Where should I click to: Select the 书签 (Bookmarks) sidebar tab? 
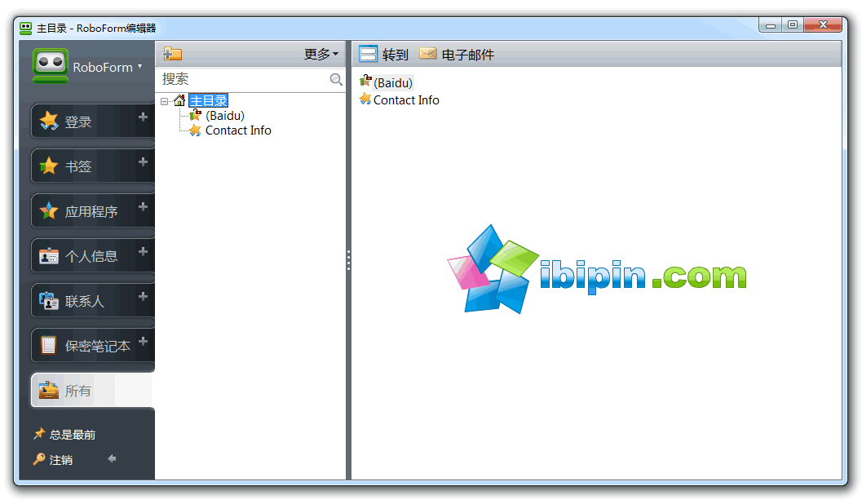tap(91, 166)
